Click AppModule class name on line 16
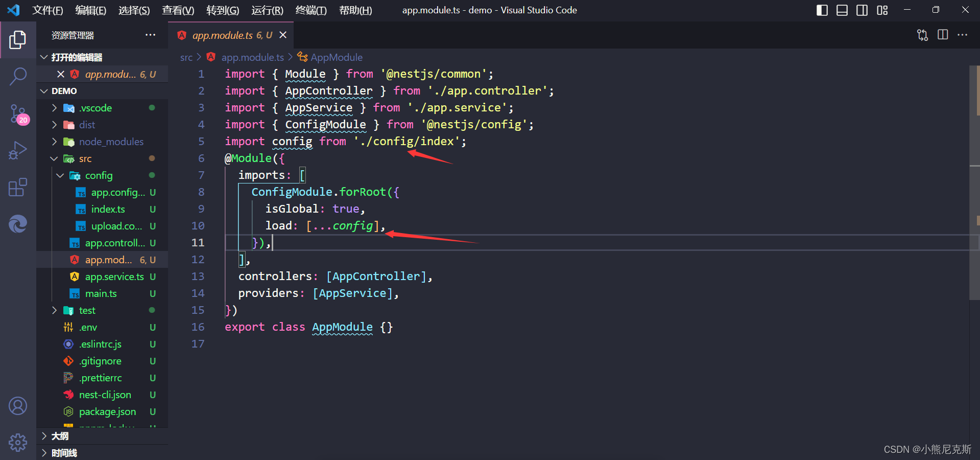Screen dimensions: 980x460 [x=342, y=327]
